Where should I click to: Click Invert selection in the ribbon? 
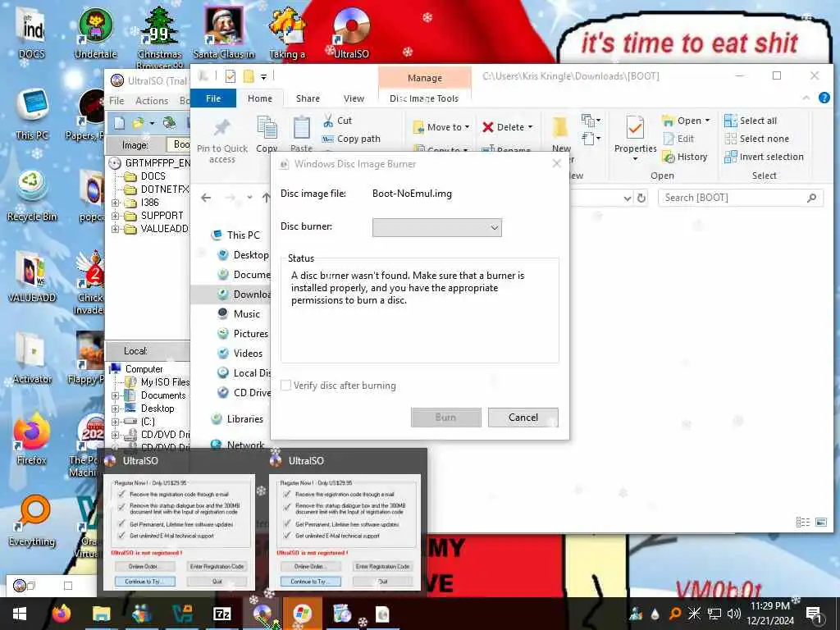click(764, 157)
